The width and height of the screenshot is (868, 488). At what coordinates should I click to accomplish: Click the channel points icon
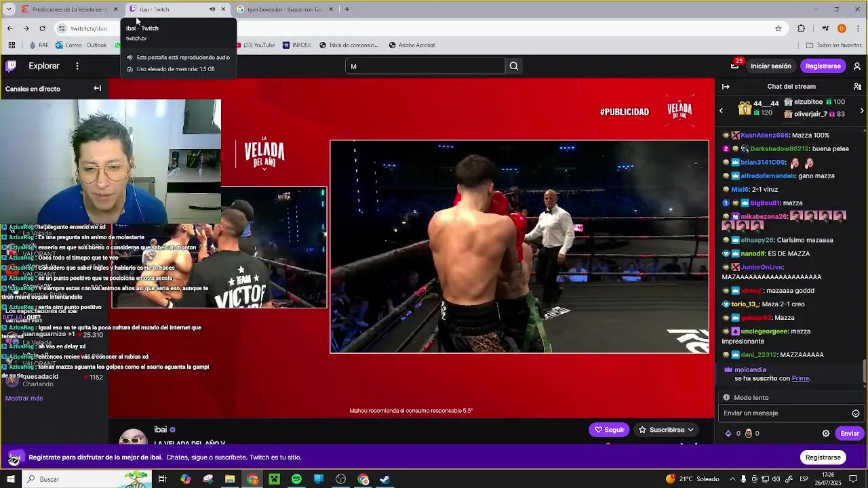[x=749, y=433]
